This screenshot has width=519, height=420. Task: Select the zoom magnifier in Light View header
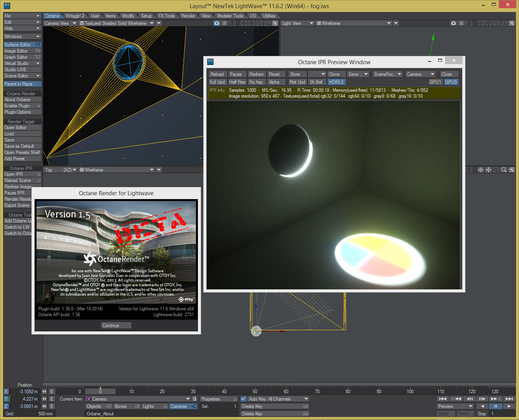click(504, 23)
